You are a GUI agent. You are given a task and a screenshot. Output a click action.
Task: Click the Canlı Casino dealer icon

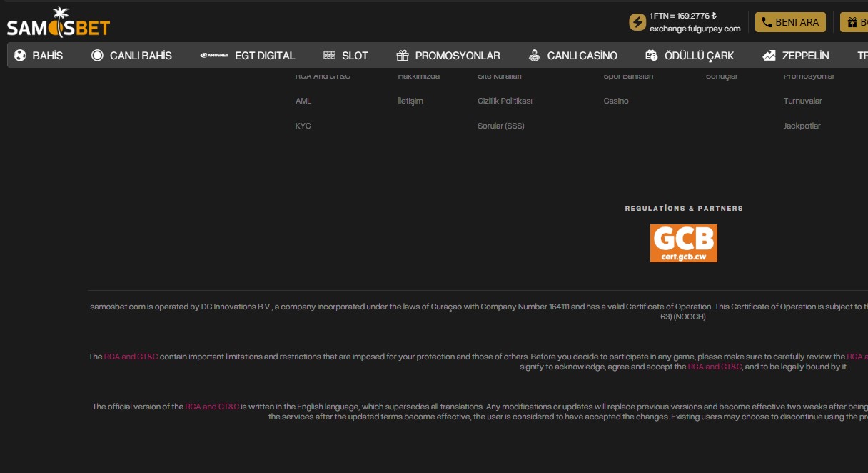coord(535,55)
